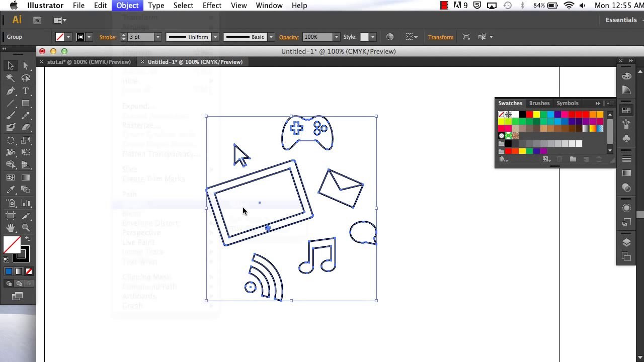Select the Rectangle tool
Viewport: 644px width, 362px height.
(x=26, y=103)
